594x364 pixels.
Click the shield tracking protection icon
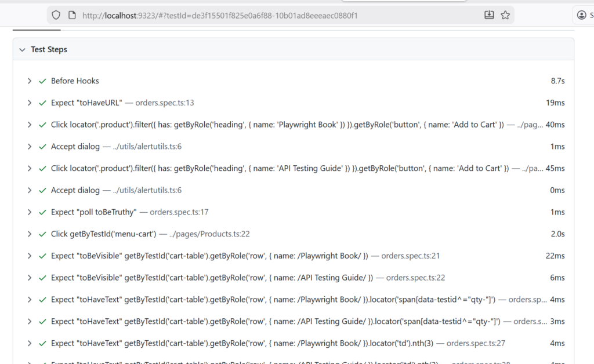56,15
